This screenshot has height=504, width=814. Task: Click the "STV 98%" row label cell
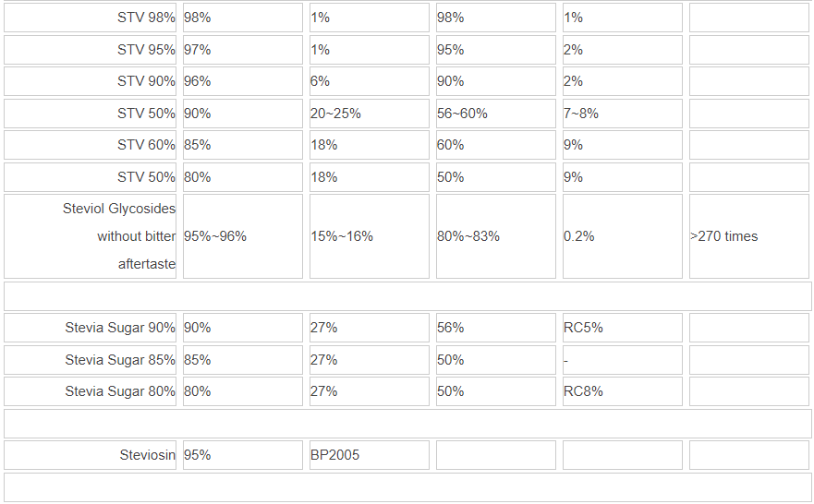(x=146, y=18)
